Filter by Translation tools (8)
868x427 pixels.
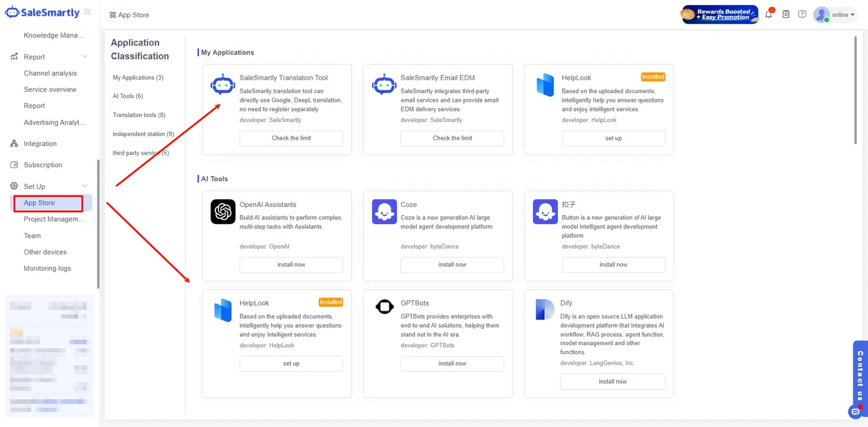[139, 115]
